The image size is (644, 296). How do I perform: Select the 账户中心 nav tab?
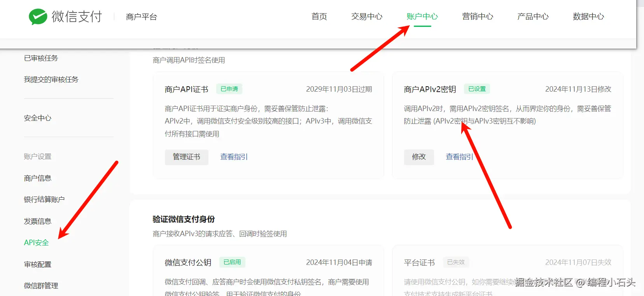point(422,16)
